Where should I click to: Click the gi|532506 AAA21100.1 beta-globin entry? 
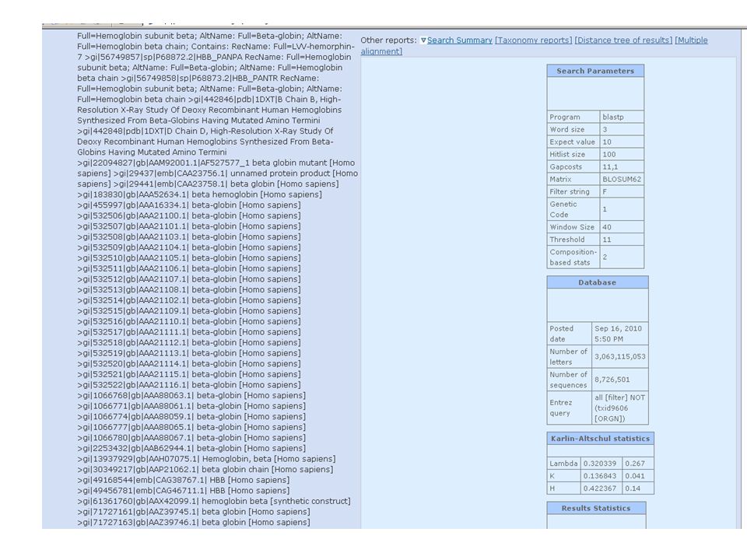(188, 215)
